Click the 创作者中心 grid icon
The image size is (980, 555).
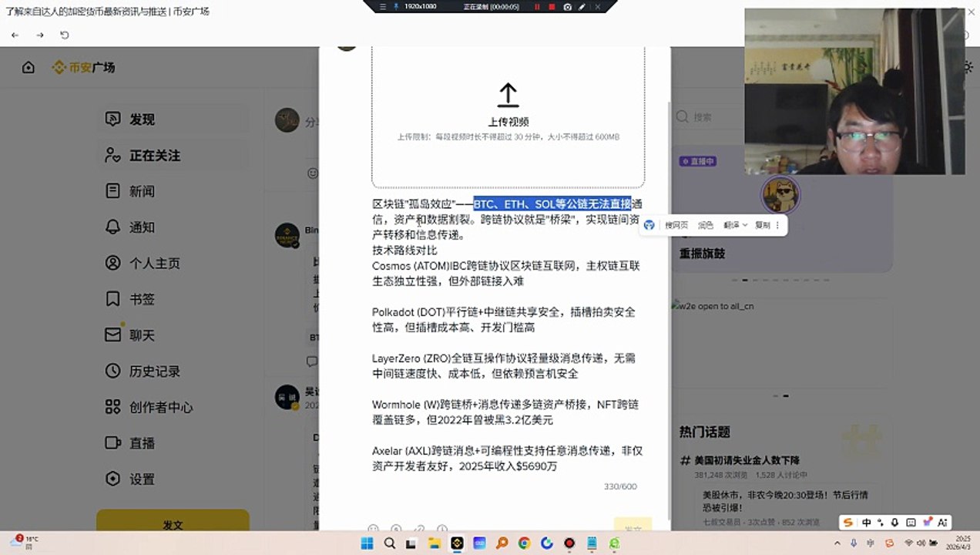[x=113, y=407]
